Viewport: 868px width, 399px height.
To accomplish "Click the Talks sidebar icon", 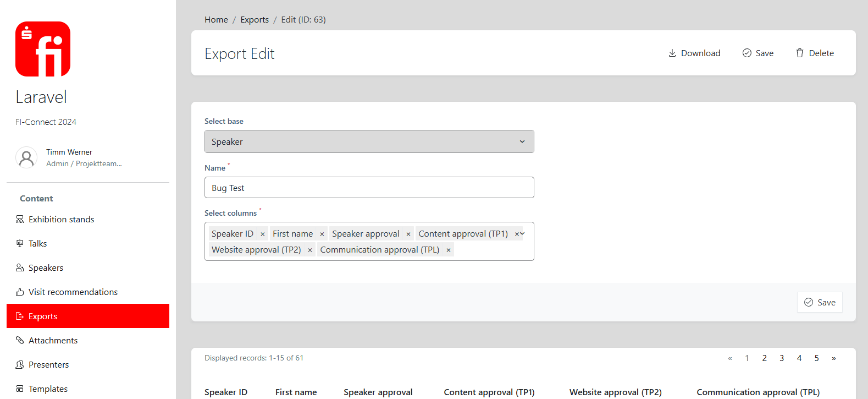I will [x=20, y=243].
